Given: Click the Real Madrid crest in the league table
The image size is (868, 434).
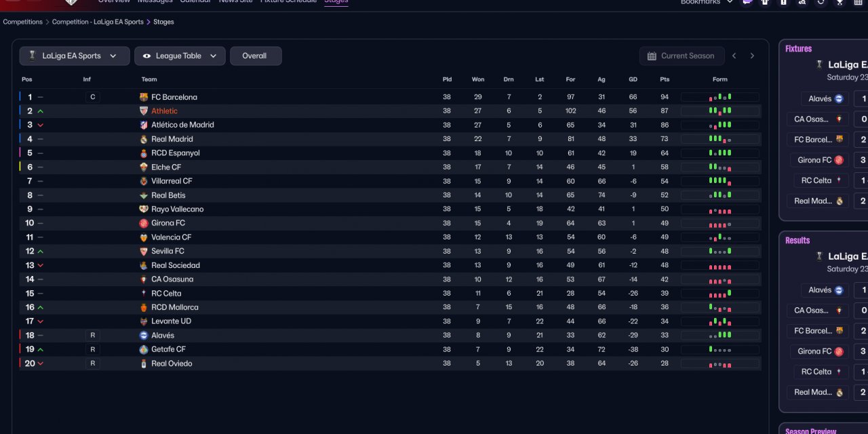Looking at the screenshot, I should 144,139.
